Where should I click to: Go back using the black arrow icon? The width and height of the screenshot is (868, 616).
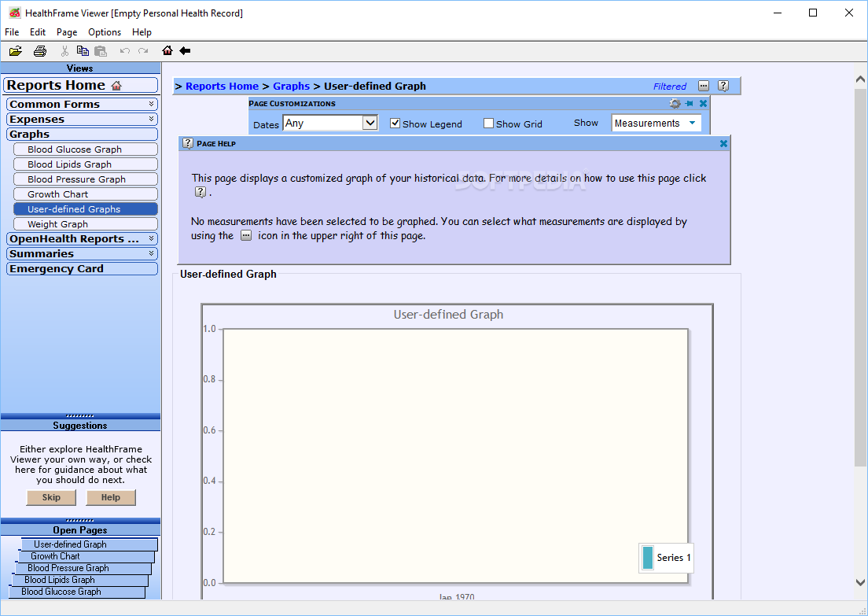[185, 50]
